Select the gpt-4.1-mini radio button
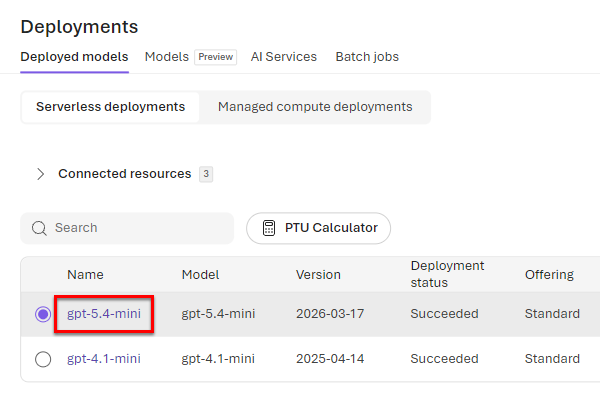Image resolution: width=600 pixels, height=402 pixels. point(43,359)
